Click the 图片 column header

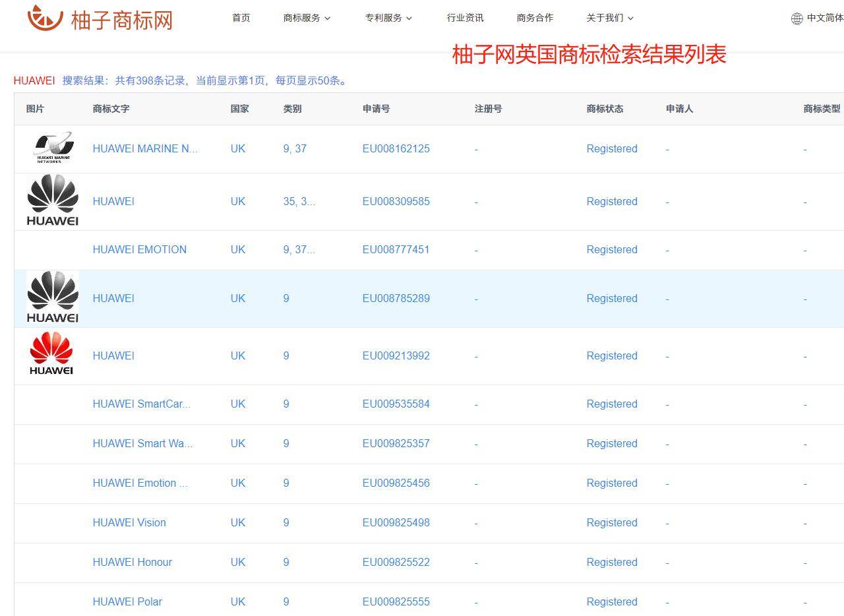(x=35, y=109)
